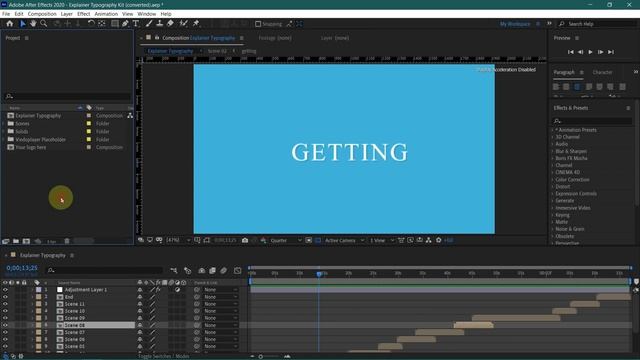This screenshot has width=640, height=360.
Task: Click Toggle Switches / Modes button
Action: 163,356
